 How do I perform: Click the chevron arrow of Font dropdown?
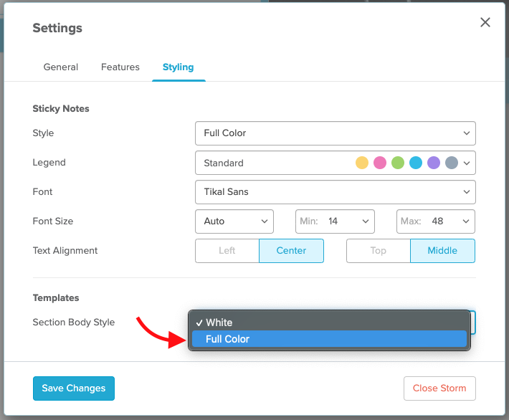pos(467,192)
